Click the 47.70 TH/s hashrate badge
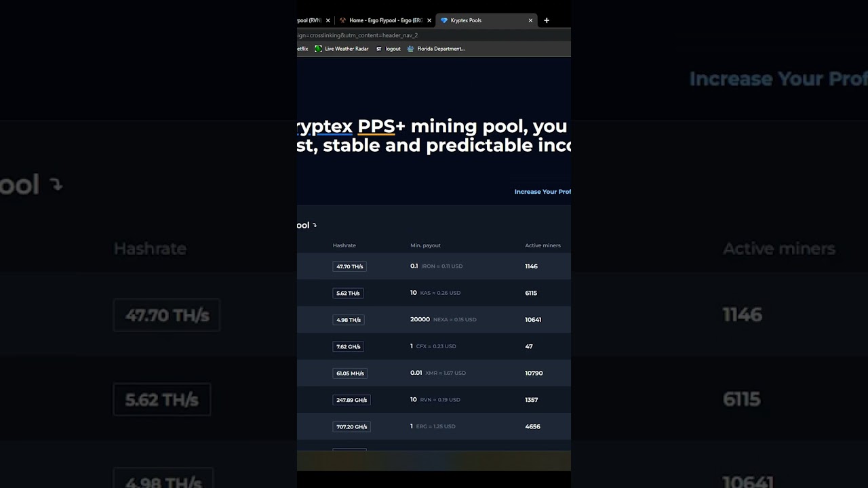The image size is (868, 488). (x=349, y=266)
